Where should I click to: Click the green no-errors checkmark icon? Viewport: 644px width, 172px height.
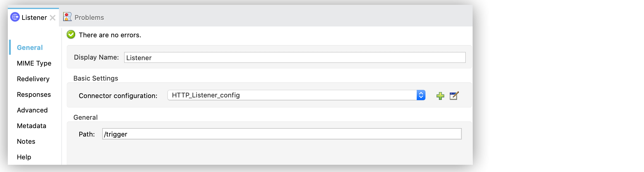coord(71,35)
